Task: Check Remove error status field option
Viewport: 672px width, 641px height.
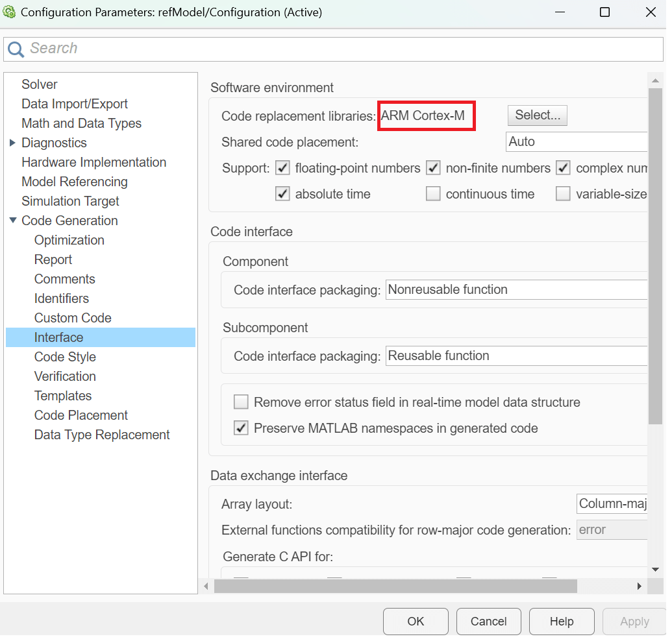Action: 241,402
